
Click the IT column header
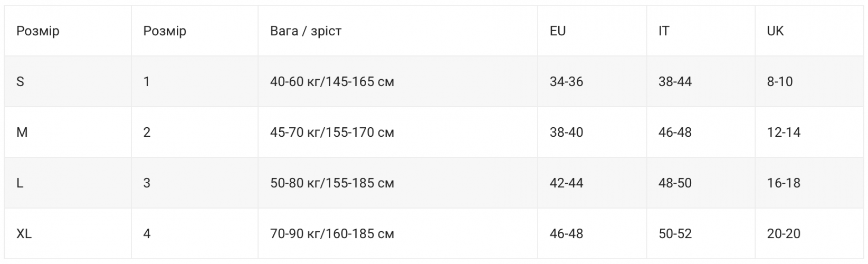(664, 31)
